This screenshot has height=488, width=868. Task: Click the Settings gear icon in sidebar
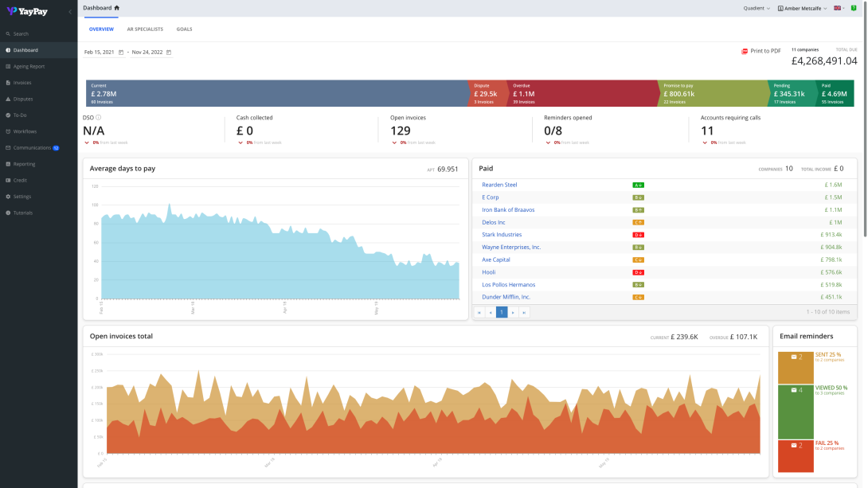[8, 196]
